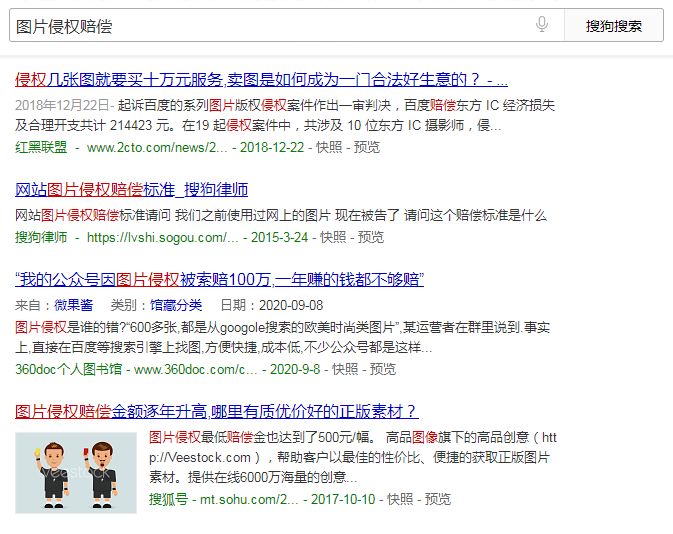The width and height of the screenshot is (673, 534).
Task: Click green date 2015-3-24
Action: (x=279, y=237)
